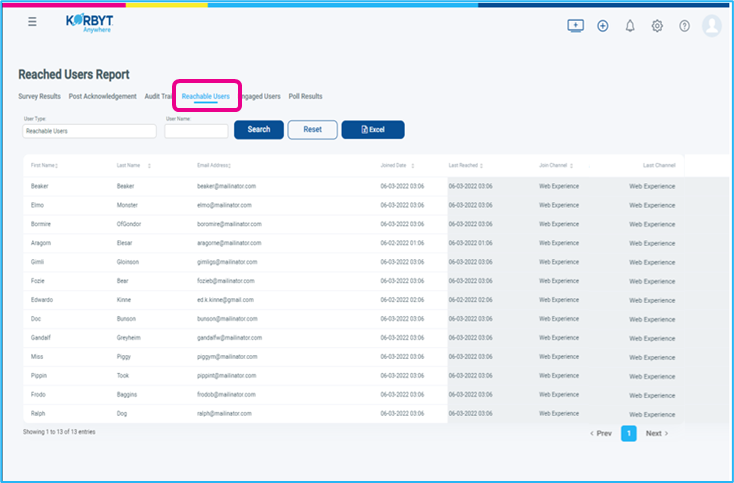734x483 pixels.
Task: Click the Korbyt Anywhere logo
Action: (89, 23)
